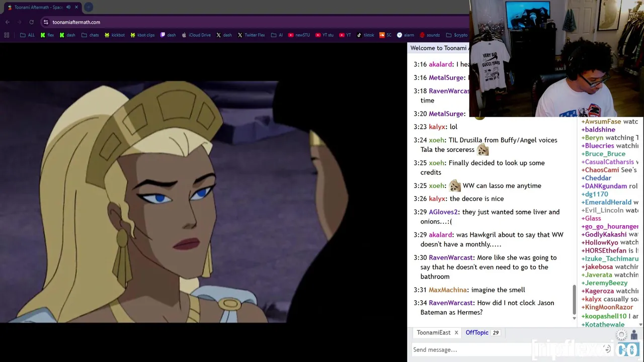Select user Bruce_Bruce in user list
The image size is (644, 362).
point(604,154)
